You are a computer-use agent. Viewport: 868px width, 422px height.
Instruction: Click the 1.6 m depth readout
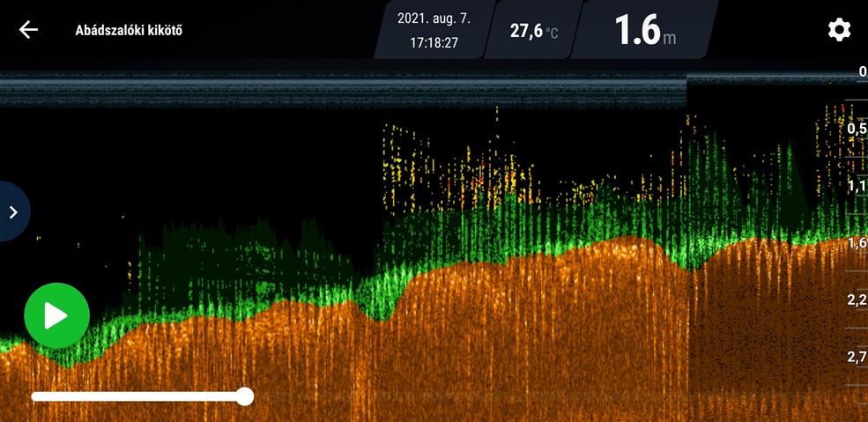coord(645,30)
